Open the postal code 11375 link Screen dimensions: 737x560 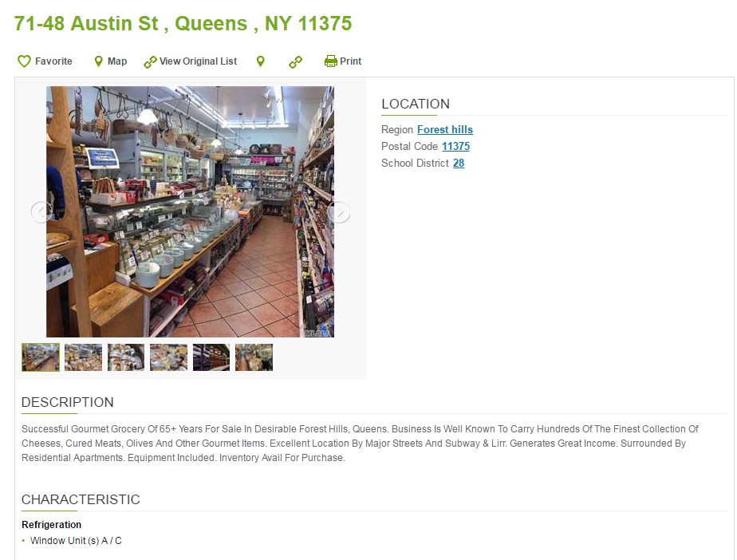click(x=455, y=147)
